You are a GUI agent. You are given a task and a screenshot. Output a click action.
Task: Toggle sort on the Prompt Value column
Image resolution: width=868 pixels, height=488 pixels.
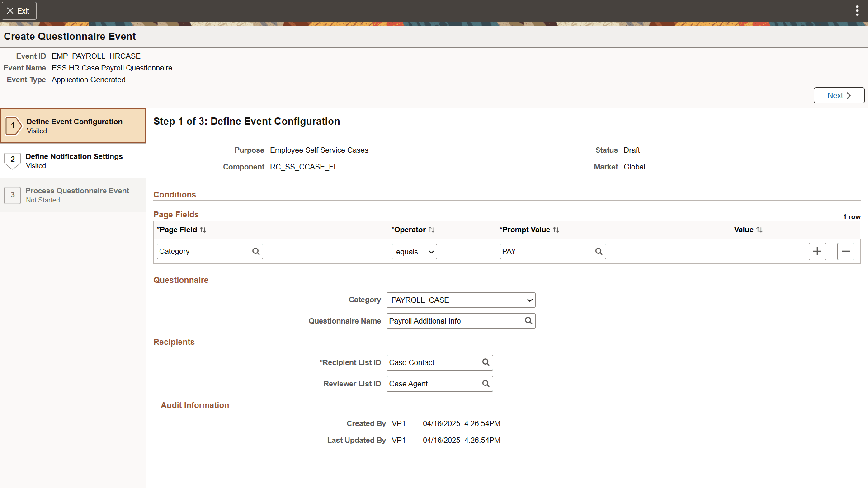pyautogui.click(x=557, y=230)
